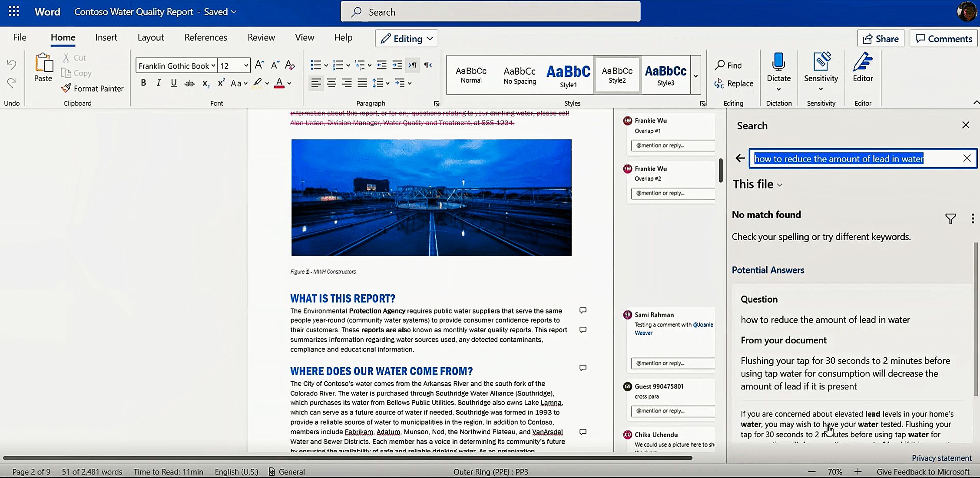Toggle bold formatting
980x478 pixels.
click(143, 82)
